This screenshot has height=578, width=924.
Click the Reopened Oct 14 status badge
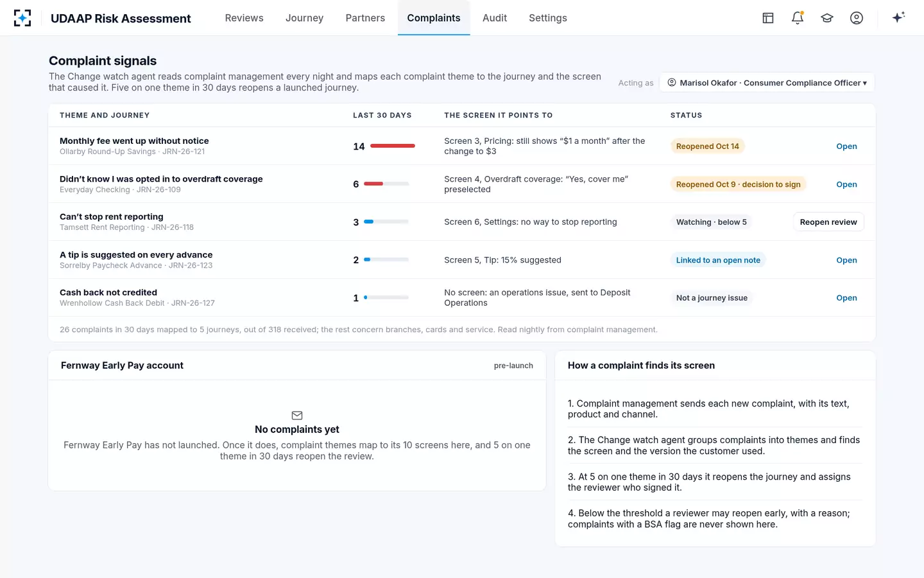click(707, 146)
